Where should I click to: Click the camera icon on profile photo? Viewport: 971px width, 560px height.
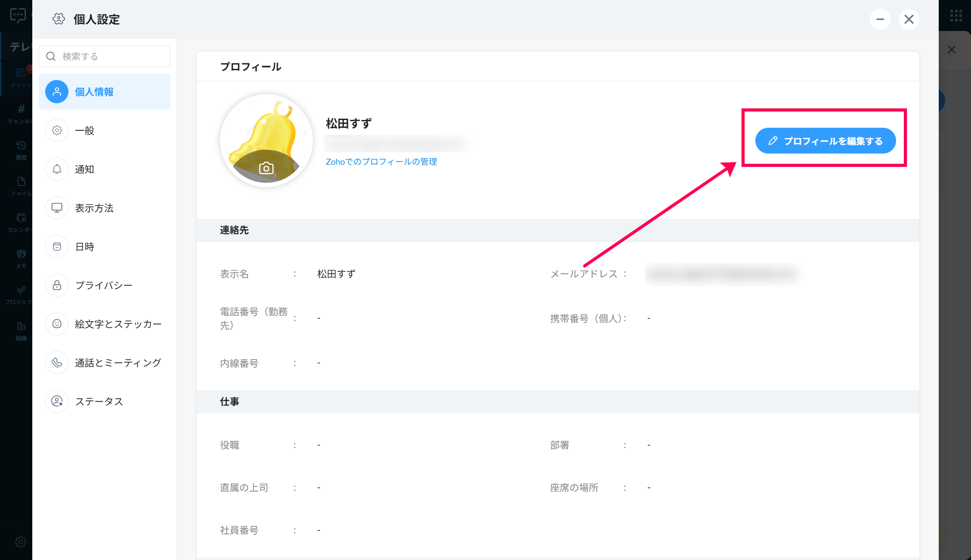pyautogui.click(x=266, y=168)
